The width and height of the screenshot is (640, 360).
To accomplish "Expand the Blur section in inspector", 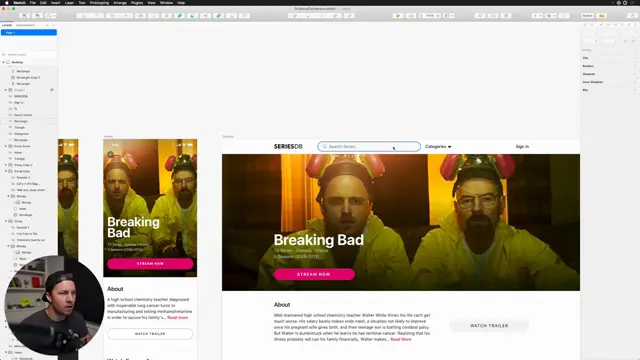I will coord(610,90).
